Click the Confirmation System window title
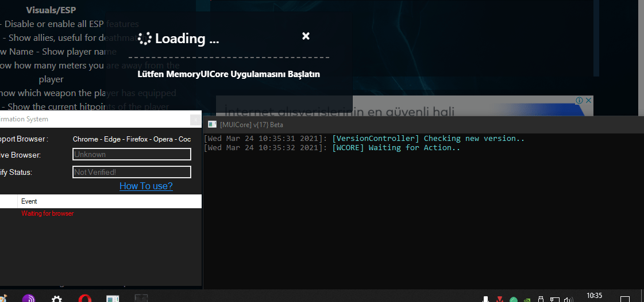644x302 pixels. point(24,119)
